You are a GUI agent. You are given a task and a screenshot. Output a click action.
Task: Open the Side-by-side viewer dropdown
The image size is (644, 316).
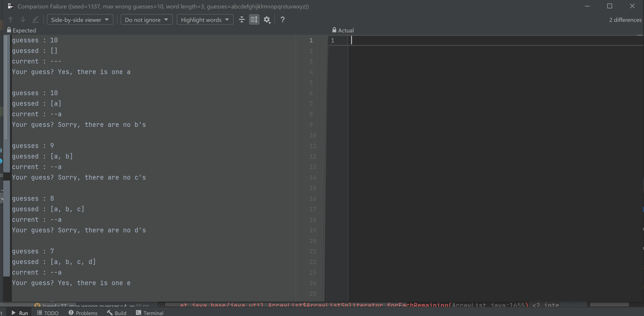coord(80,20)
